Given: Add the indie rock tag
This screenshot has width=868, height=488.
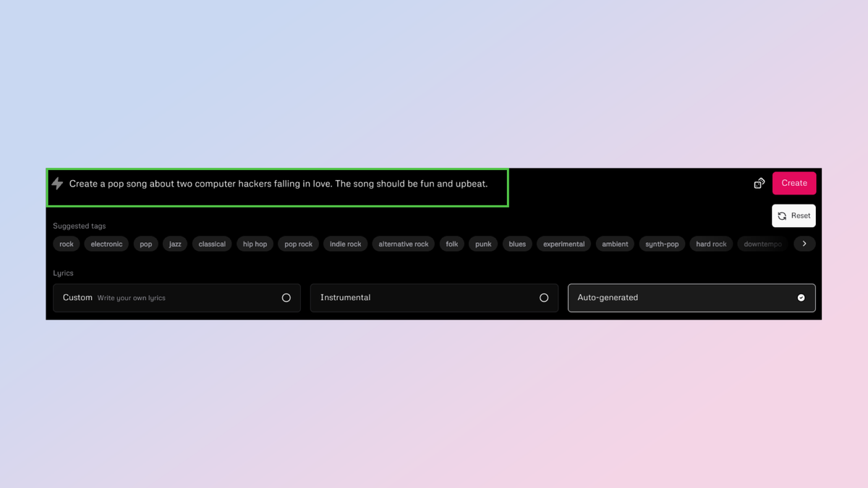Looking at the screenshot, I should click(345, 244).
